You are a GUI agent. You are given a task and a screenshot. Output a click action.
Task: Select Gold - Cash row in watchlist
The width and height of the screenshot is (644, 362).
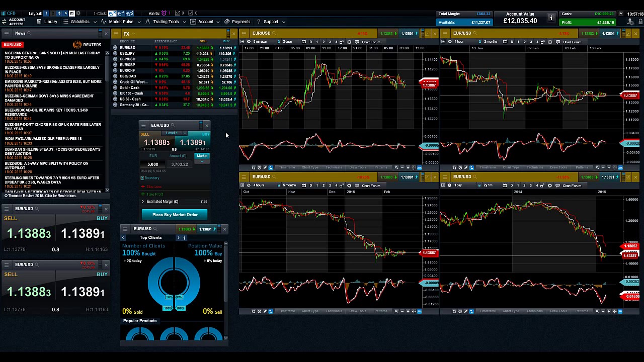[x=174, y=87]
